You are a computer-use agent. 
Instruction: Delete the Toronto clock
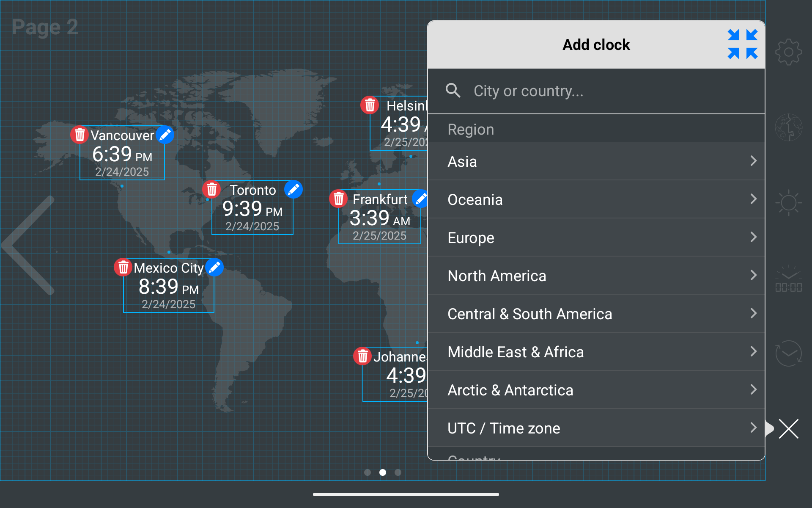[x=211, y=190]
